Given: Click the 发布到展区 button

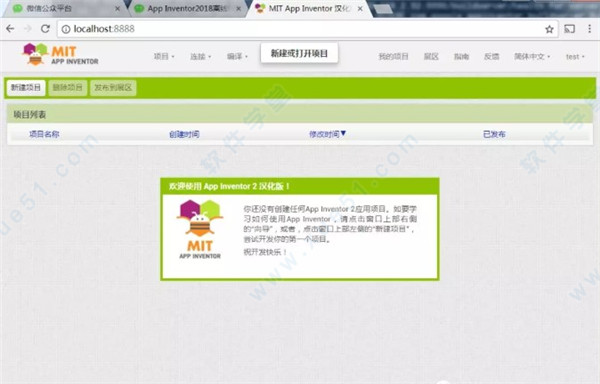Looking at the screenshot, I should 113,88.
